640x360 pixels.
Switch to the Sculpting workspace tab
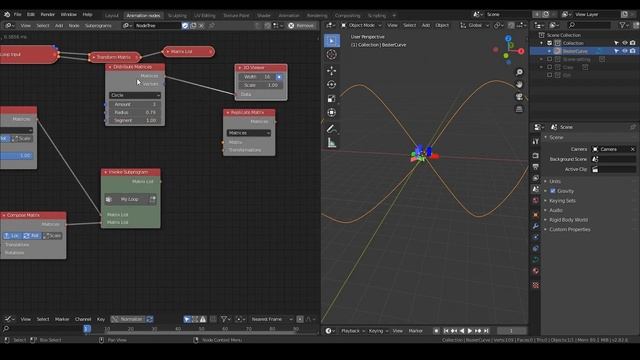pos(177,16)
